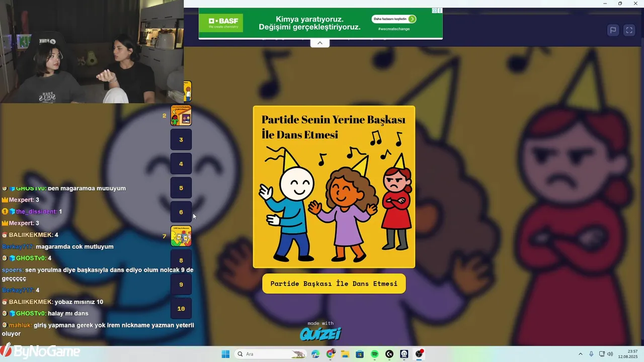Open the Quizei 'made with' link
644x362 pixels.
[320, 331]
